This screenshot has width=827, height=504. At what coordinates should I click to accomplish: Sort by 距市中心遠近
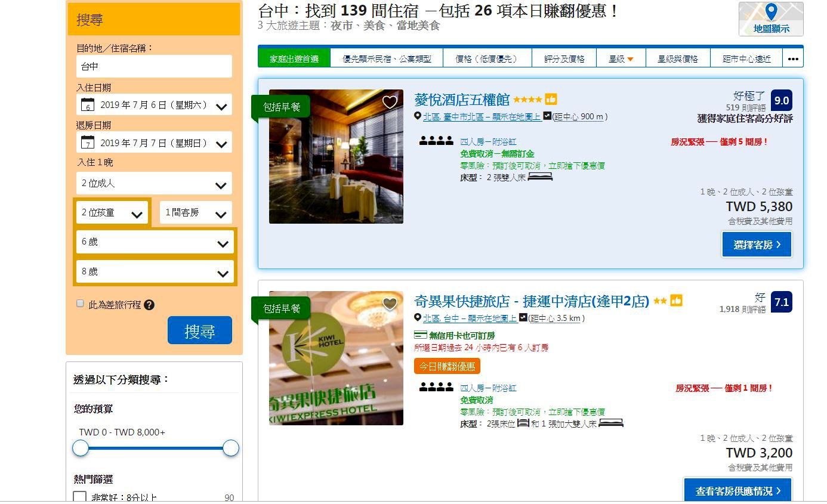click(746, 58)
